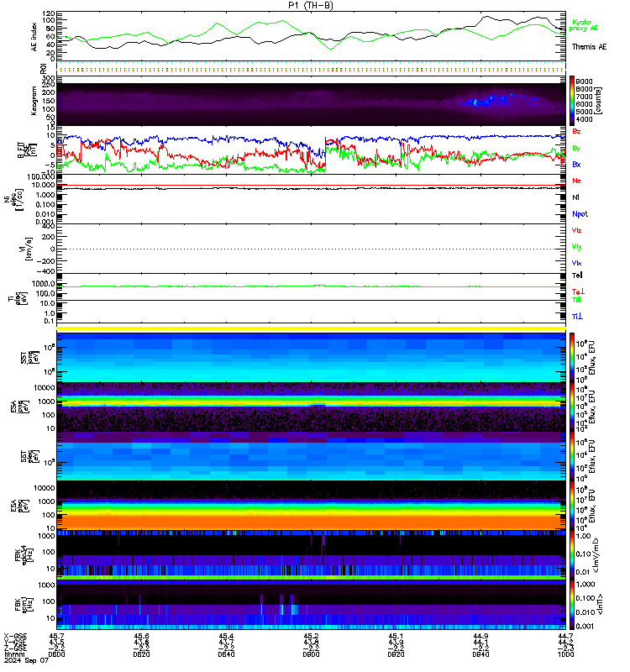
Task: Select the green "Ti∥" temperature legend label
Action: coord(576,300)
